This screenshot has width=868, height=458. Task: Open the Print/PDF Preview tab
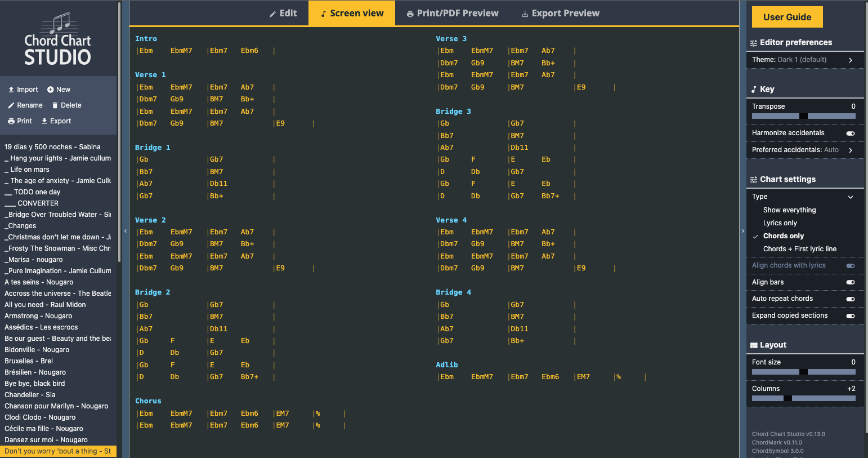click(x=453, y=13)
